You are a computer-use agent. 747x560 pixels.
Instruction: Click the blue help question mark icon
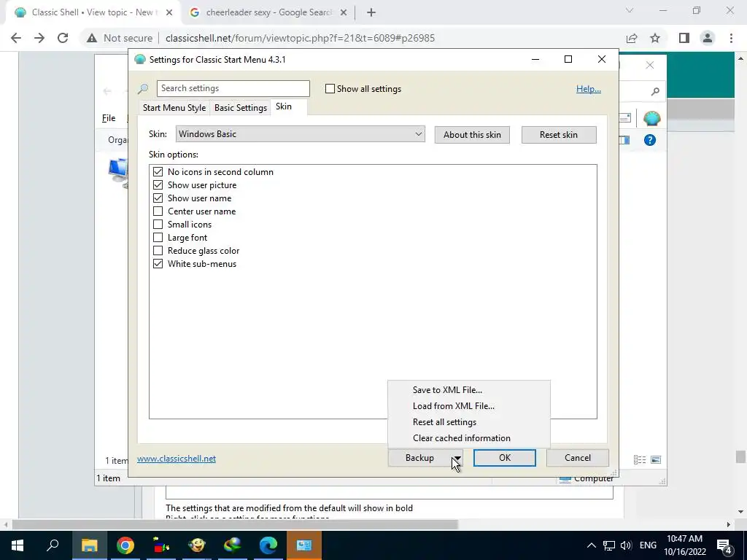tap(650, 140)
